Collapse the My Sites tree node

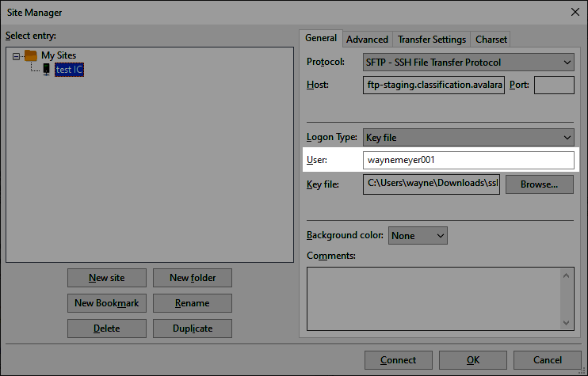pyautogui.click(x=17, y=55)
